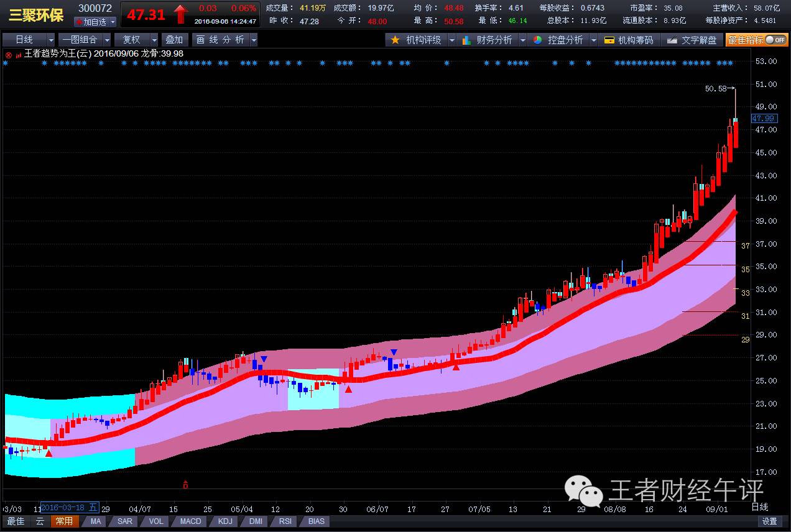791x532 pixels.
Task: Open 画线分析 drawing tools
Action: (220, 40)
